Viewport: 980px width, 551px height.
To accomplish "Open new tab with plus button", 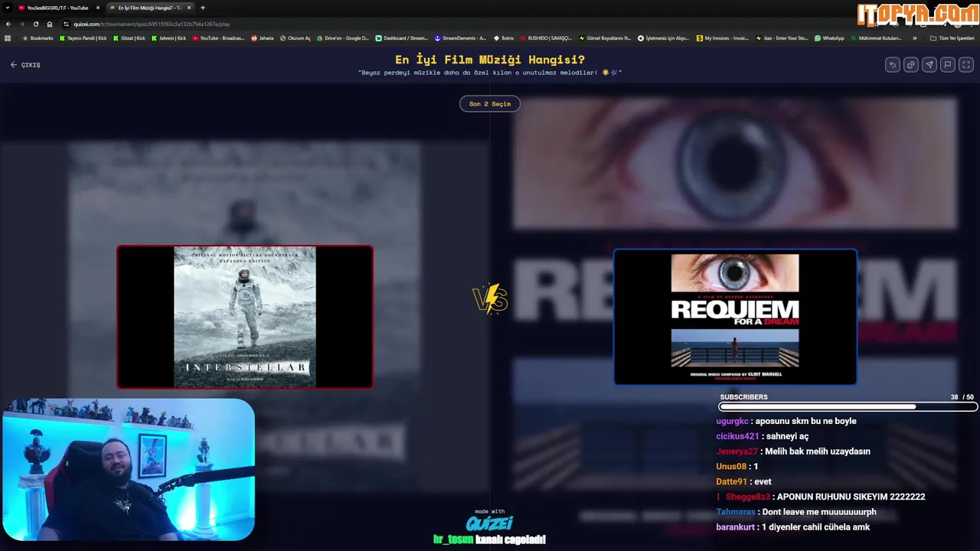I will click(203, 8).
